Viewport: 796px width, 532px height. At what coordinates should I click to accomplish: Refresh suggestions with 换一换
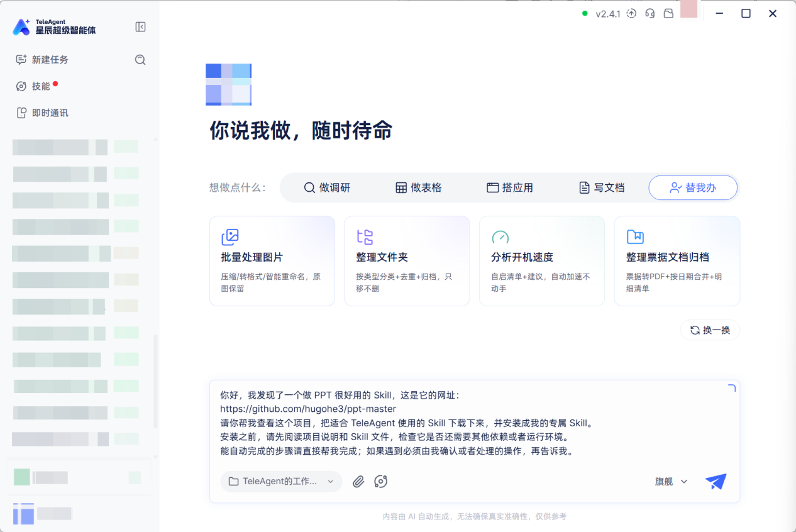(710, 330)
